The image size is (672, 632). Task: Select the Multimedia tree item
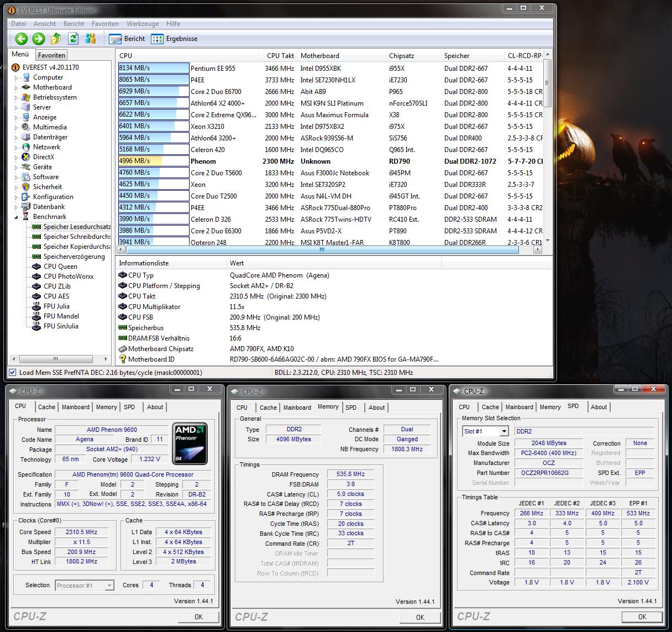[50, 127]
